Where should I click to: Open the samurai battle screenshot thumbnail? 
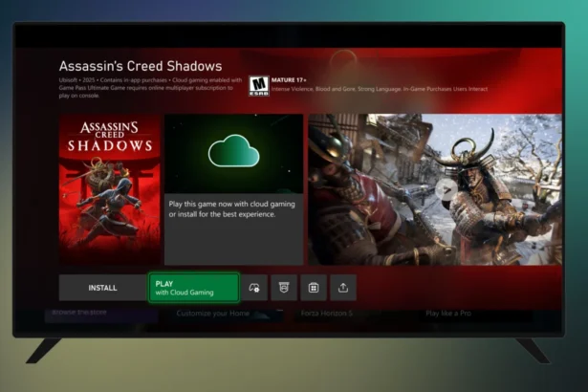(x=435, y=189)
